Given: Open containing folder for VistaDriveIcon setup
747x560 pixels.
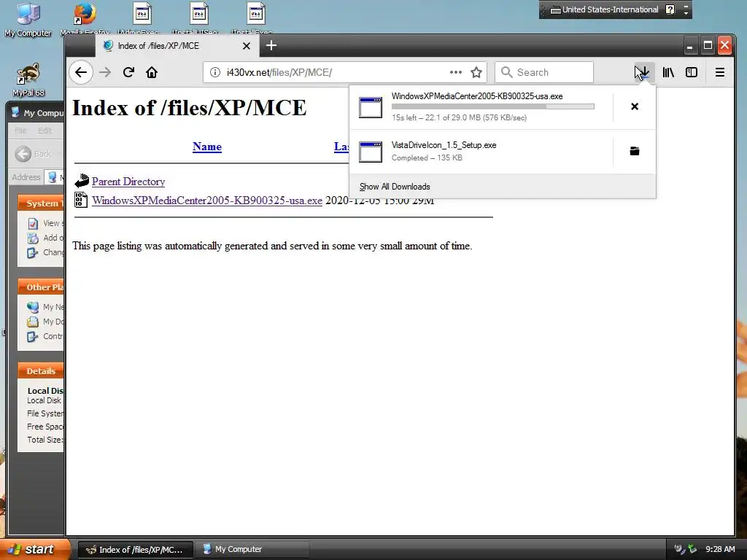Looking at the screenshot, I should pos(635,152).
